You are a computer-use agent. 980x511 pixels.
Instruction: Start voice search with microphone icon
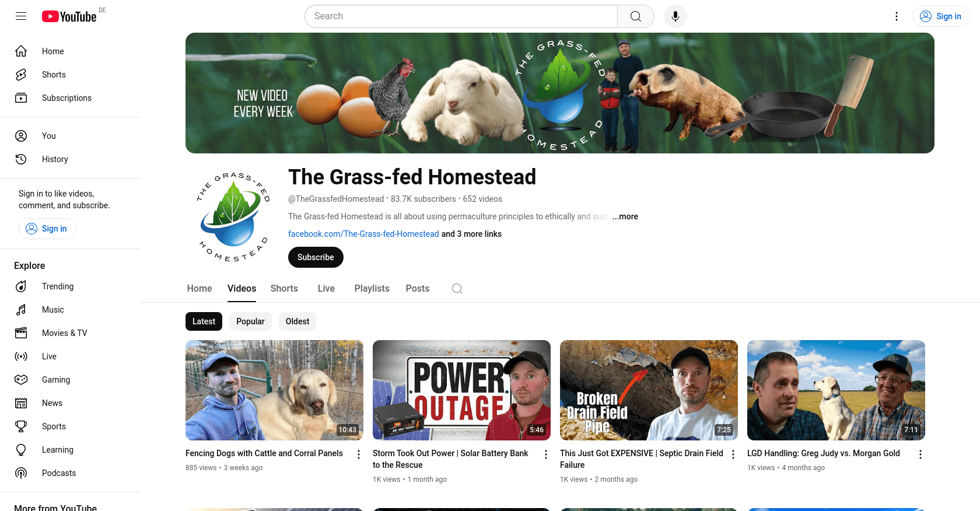pyautogui.click(x=675, y=16)
